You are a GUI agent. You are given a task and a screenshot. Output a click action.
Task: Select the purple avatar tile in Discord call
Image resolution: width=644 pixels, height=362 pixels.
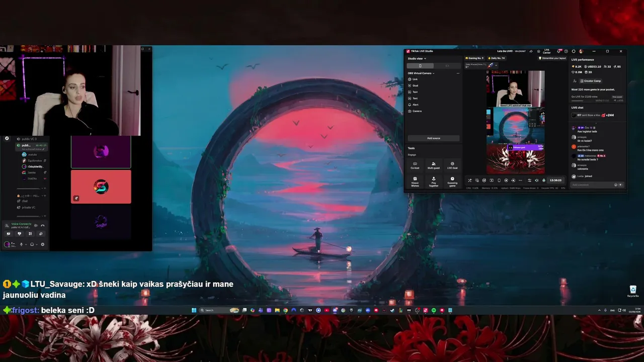click(101, 152)
